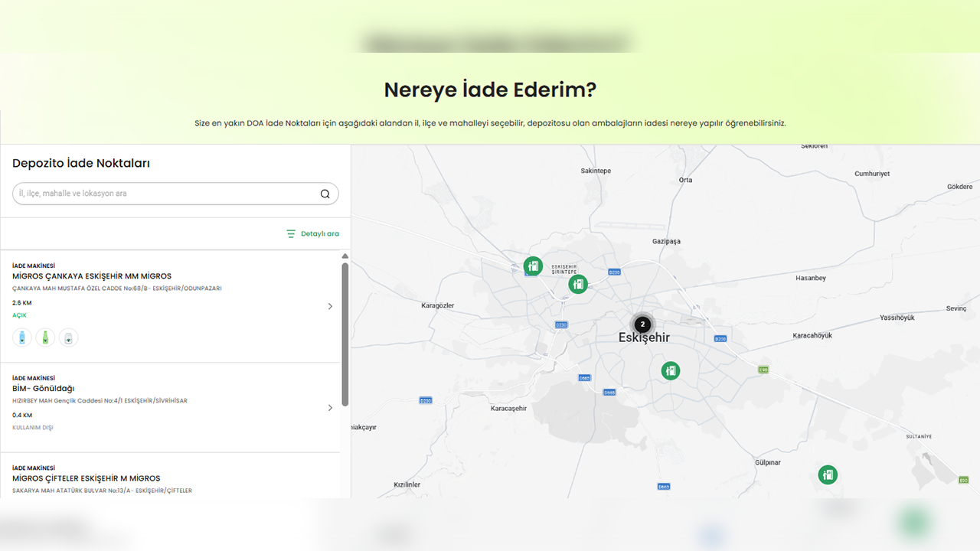Click the location list vertical scrollbar thumb
This screenshot has height=551, width=980.
click(345, 334)
